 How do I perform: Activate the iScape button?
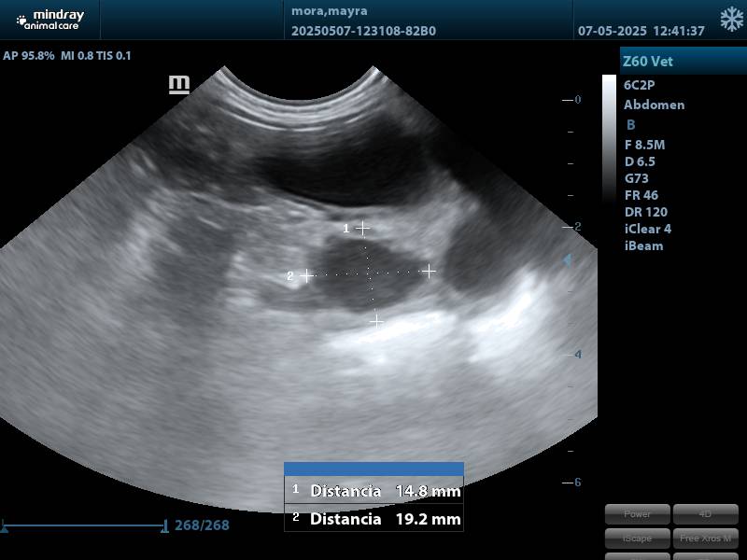(x=637, y=538)
